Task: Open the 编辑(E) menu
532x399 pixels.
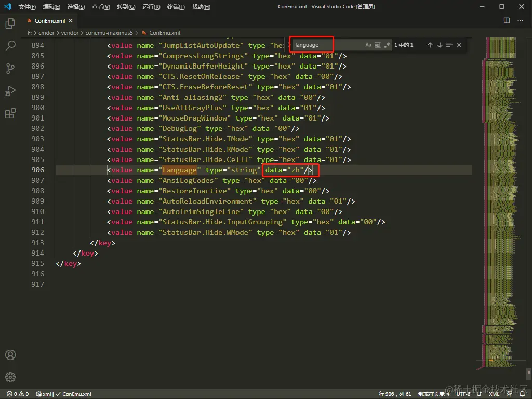Action: 51,7
